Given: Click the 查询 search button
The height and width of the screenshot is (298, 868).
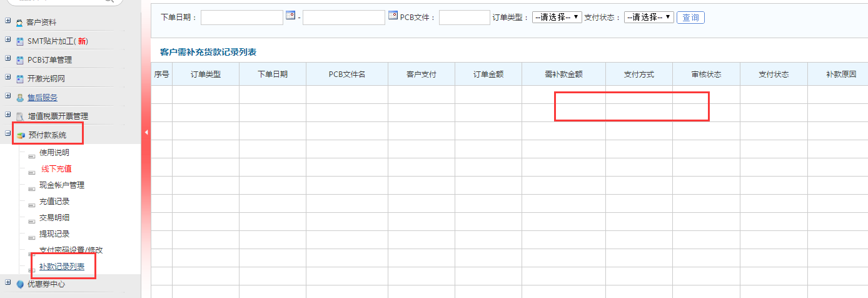Looking at the screenshot, I should (x=690, y=18).
